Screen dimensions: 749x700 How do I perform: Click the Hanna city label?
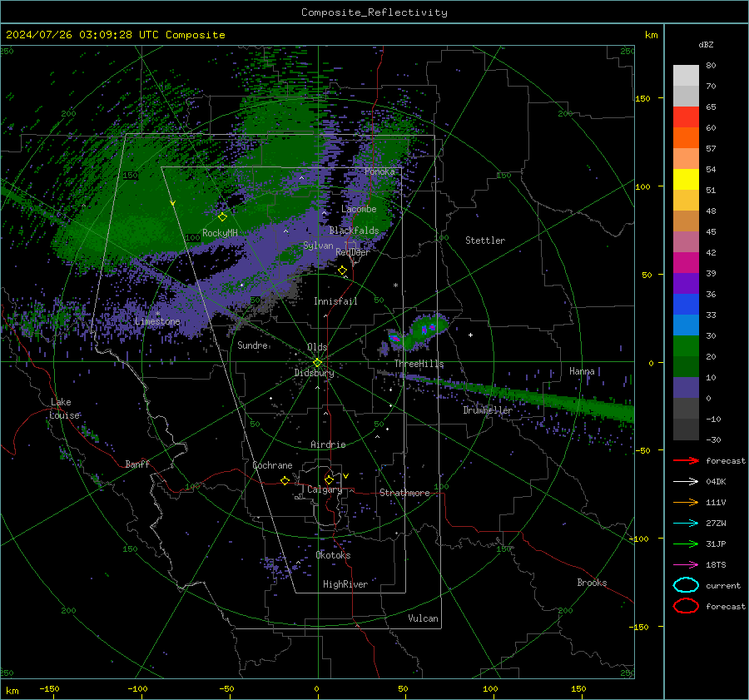click(582, 371)
